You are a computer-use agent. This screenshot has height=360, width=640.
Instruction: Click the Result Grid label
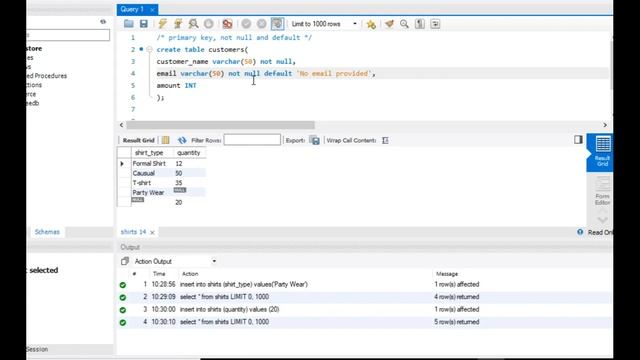point(138,140)
